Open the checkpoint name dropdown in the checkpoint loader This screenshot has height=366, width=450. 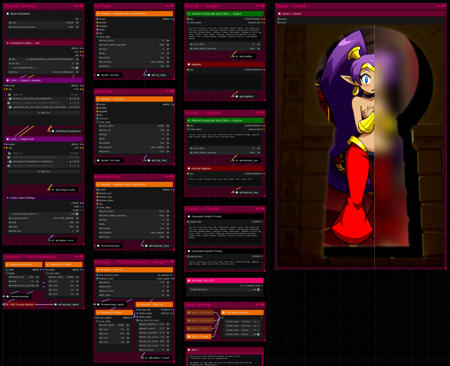[x=44, y=59]
